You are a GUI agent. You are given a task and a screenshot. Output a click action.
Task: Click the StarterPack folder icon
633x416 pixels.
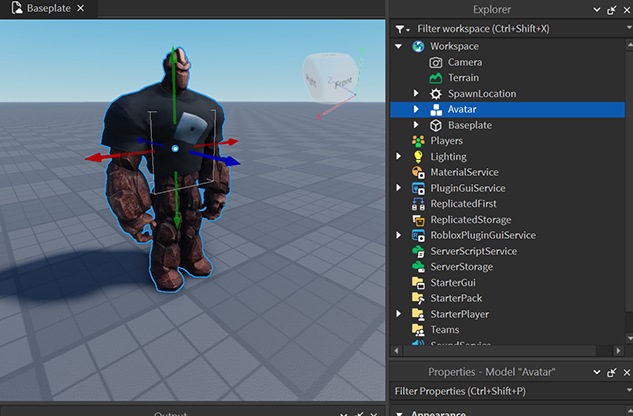[418, 298]
